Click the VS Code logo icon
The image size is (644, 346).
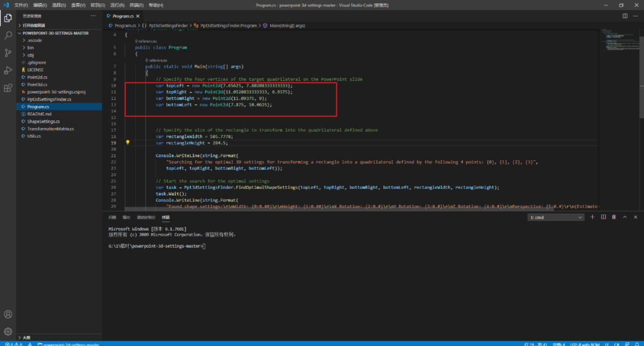[6, 5]
